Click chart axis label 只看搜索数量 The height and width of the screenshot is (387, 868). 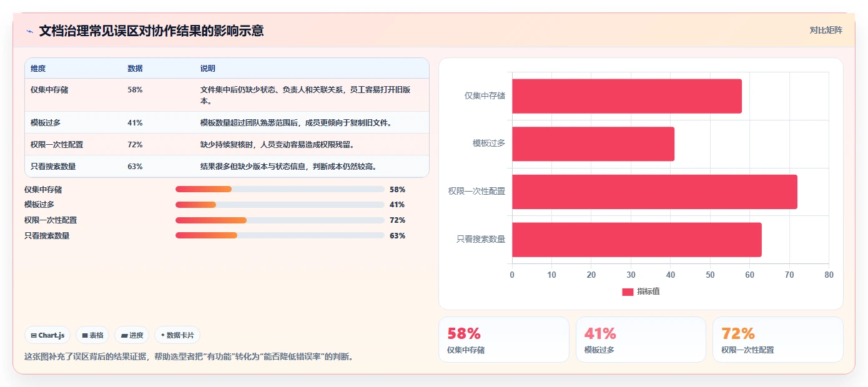[481, 239]
